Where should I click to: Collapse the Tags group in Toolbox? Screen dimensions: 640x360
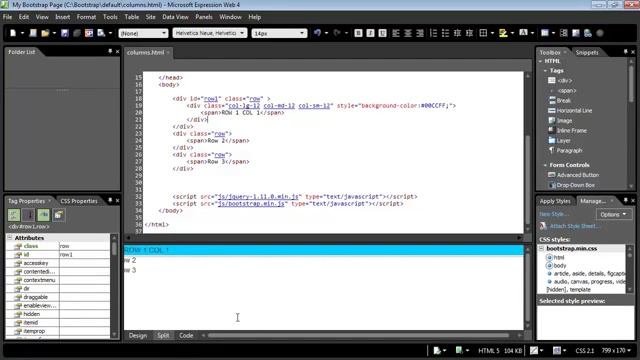(545, 71)
